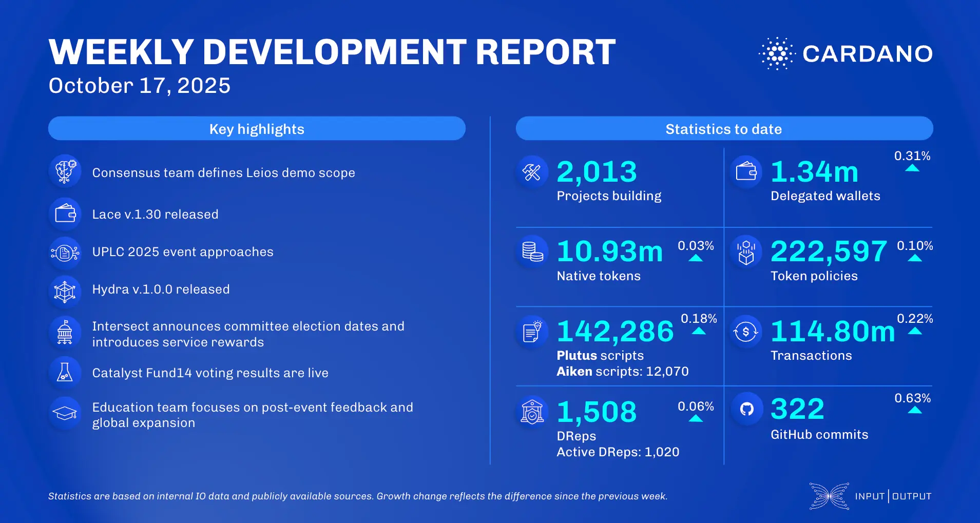This screenshot has width=980, height=523.
Task: Switch to the Key highlights tab
Action: pyautogui.click(x=256, y=128)
